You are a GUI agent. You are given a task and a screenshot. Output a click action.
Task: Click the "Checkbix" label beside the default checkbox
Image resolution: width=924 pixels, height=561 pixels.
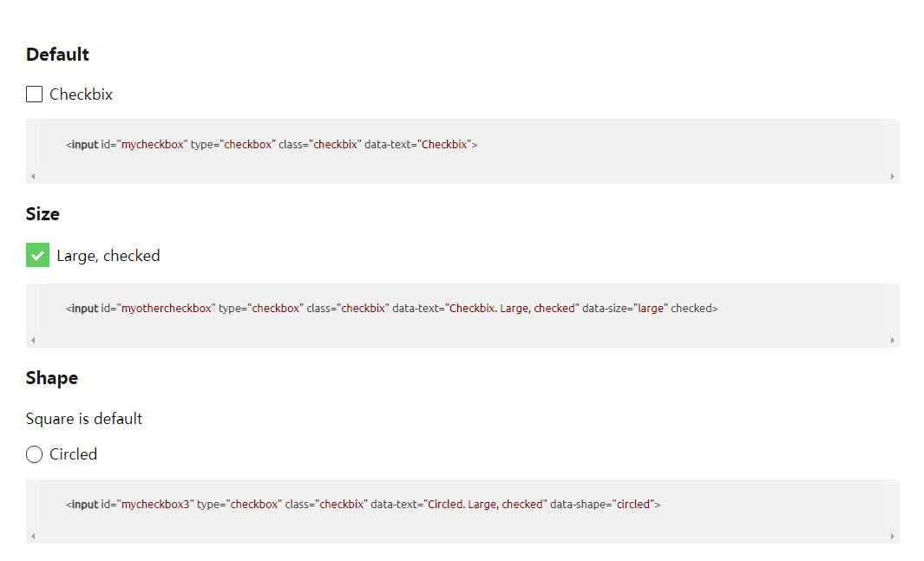pyautogui.click(x=81, y=95)
